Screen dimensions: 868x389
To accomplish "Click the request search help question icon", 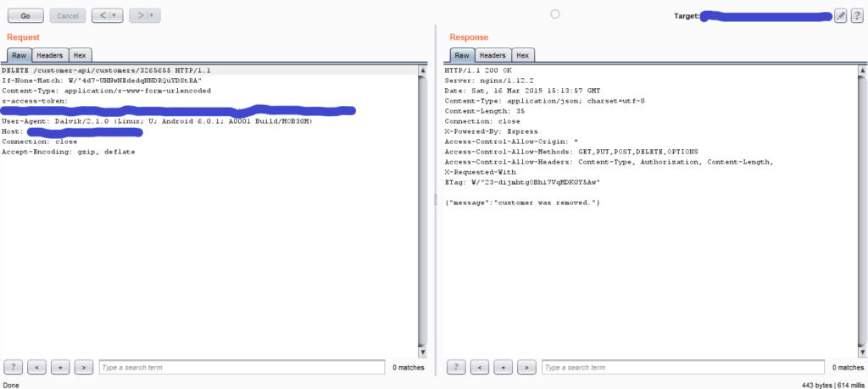I will click(x=13, y=367).
